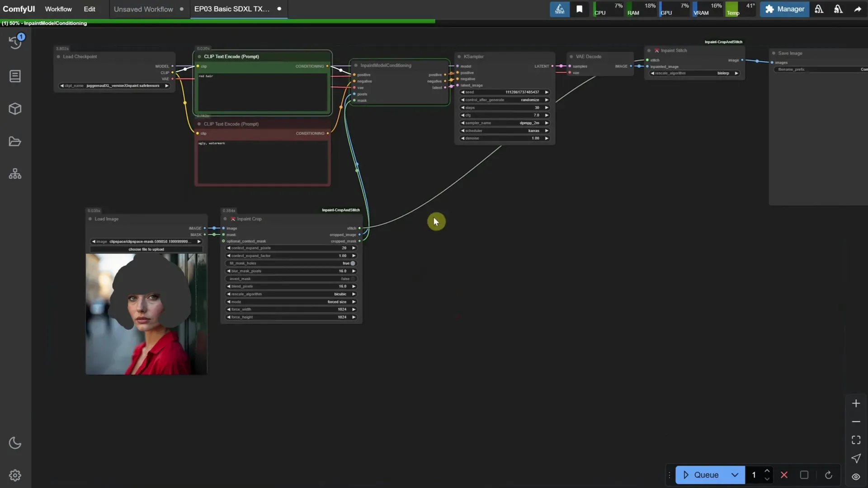Image resolution: width=868 pixels, height=488 pixels.
Task: Click the bookmark icon next to the logo
Action: point(580,9)
